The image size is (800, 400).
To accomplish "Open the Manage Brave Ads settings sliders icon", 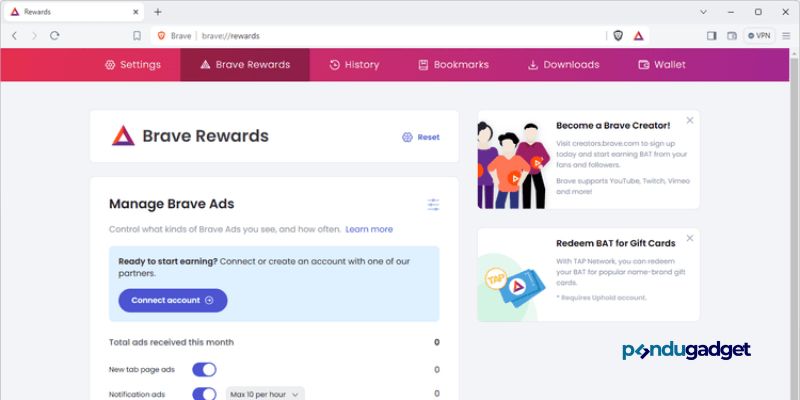I will click(433, 205).
